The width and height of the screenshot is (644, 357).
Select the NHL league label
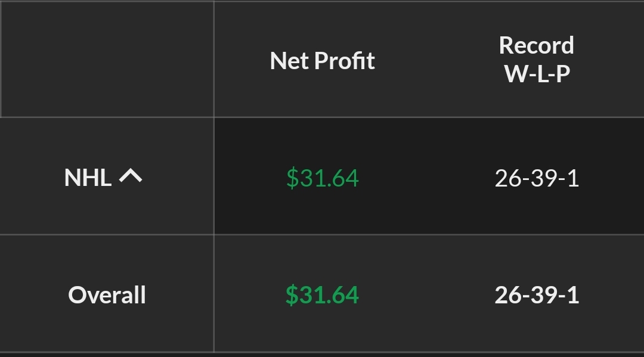coord(88,178)
